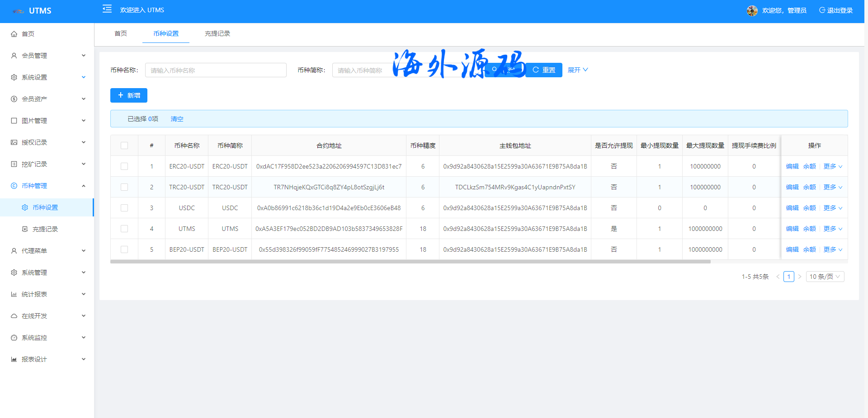Open 更多 dropdown for the USDC row
868x418 pixels.
832,208
